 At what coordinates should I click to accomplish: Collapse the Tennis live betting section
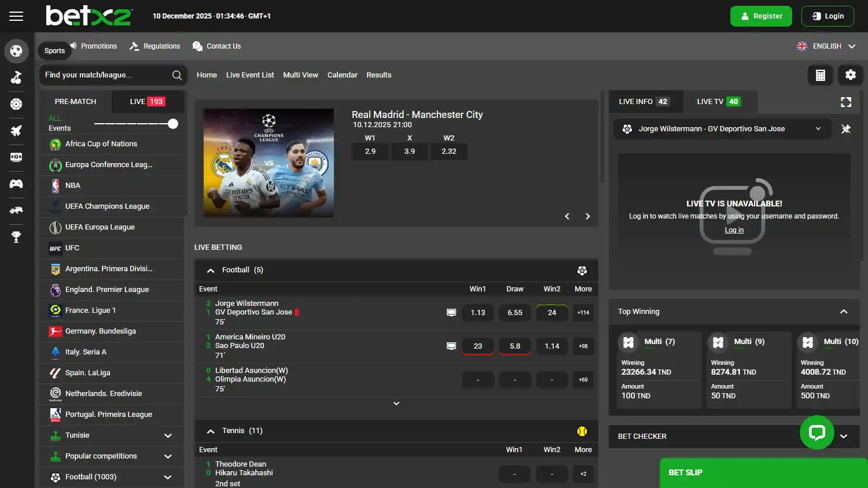pos(211,431)
